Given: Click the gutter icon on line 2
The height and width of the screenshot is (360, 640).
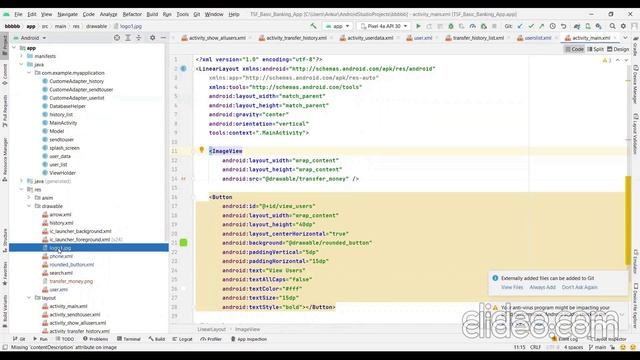Looking at the screenshot, I should click(184, 69).
